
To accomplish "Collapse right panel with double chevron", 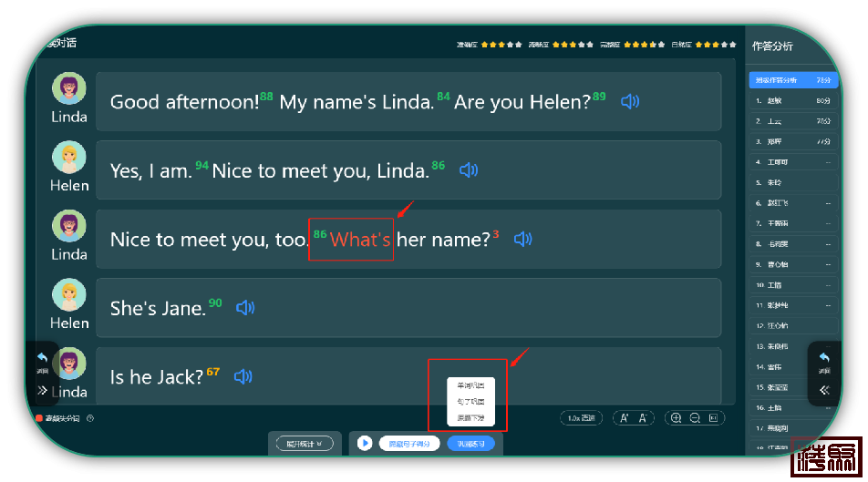I will tap(824, 390).
